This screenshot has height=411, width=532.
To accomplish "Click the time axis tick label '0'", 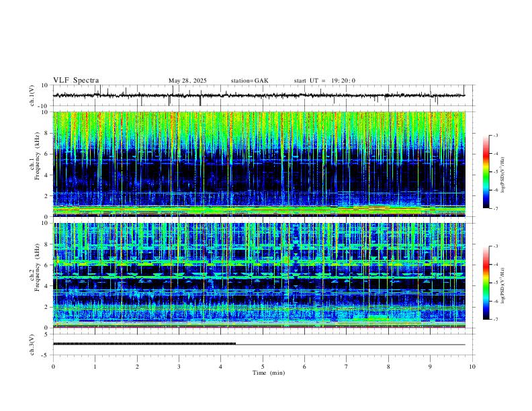I will (x=53, y=367).
